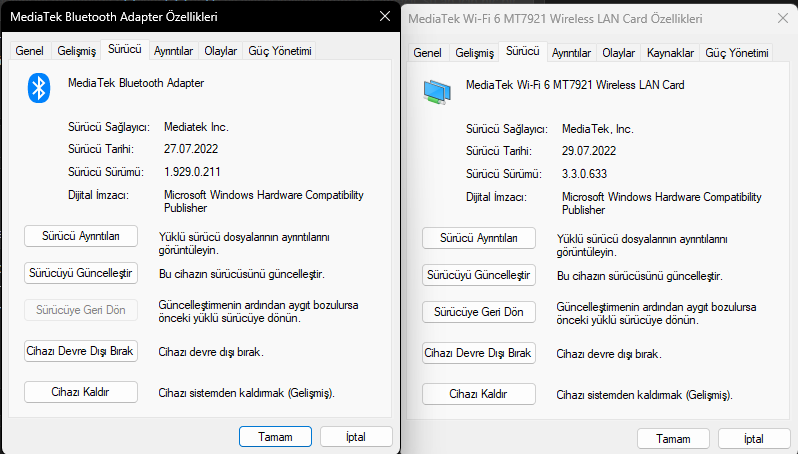Open Güç Yönetimi tab in Bluetooth window
Image resolution: width=798 pixels, height=454 pixels.
280,51
